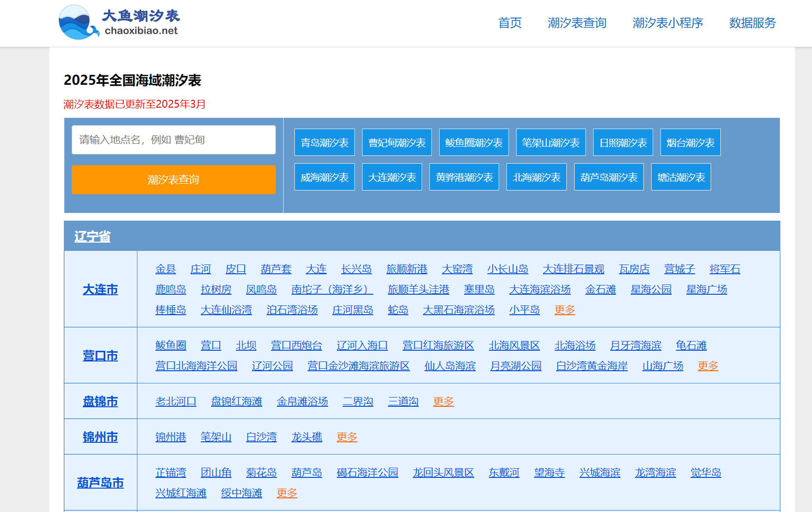Click the location name input field
The width and height of the screenshot is (812, 512).
pos(174,140)
